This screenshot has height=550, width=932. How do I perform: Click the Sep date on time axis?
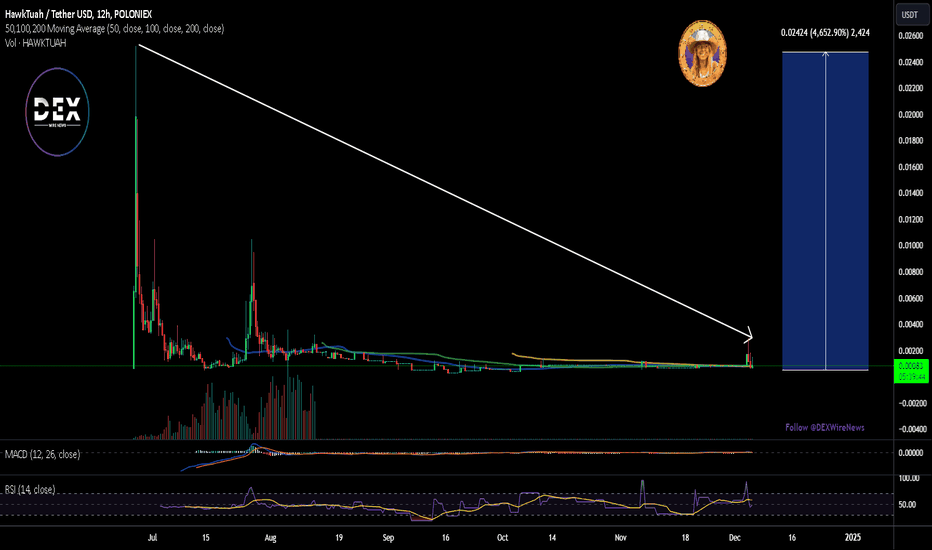click(388, 538)
